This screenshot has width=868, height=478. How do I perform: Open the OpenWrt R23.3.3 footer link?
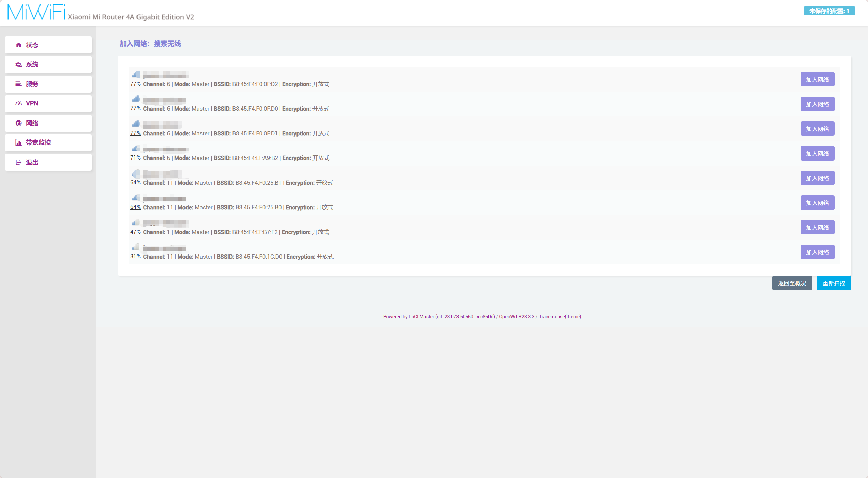516,317
